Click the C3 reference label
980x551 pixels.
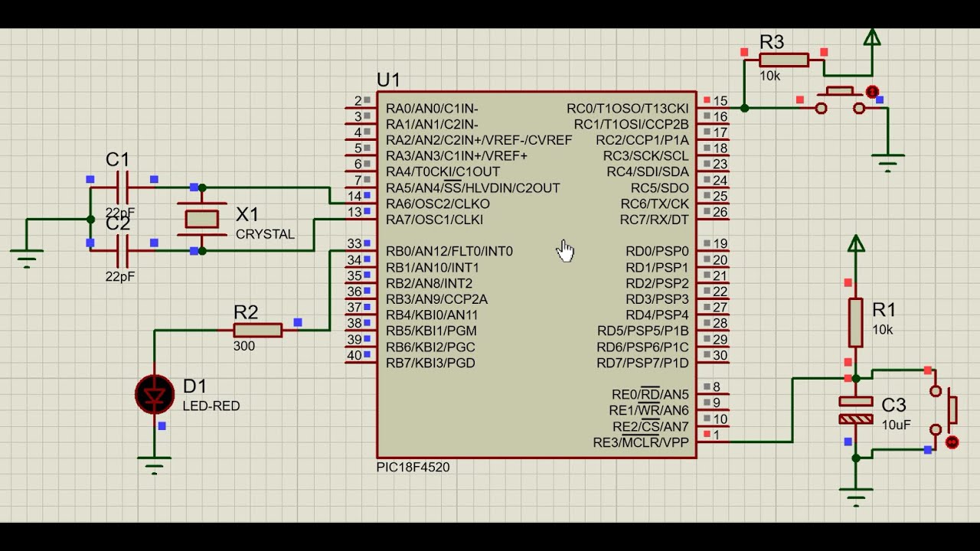click(x=893, y=406)
